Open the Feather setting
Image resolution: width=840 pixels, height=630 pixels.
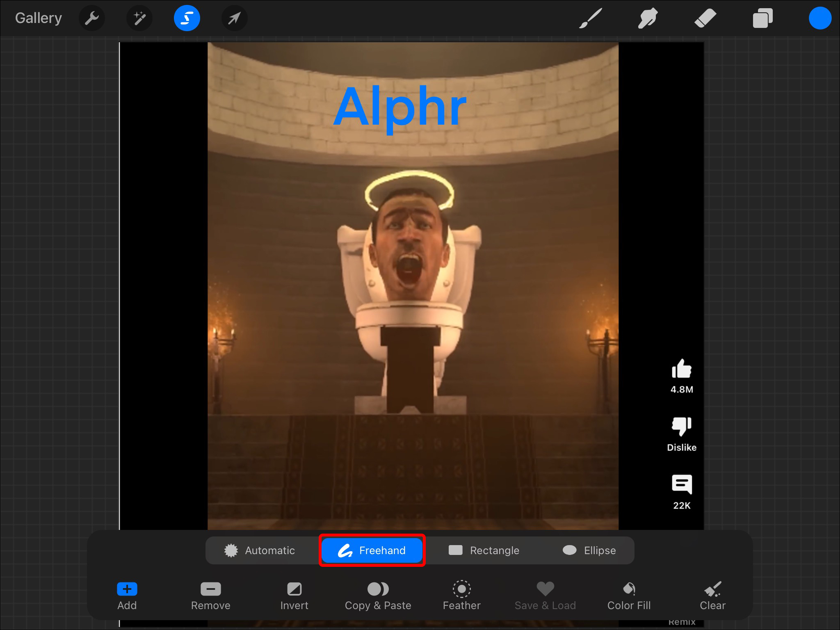[461, 596]
